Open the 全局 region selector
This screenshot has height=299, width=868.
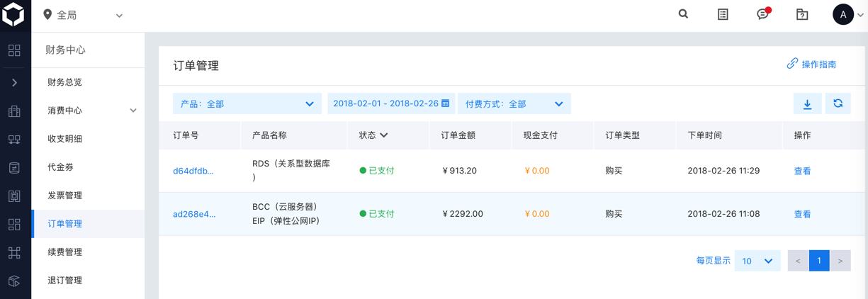coord(83,15)
